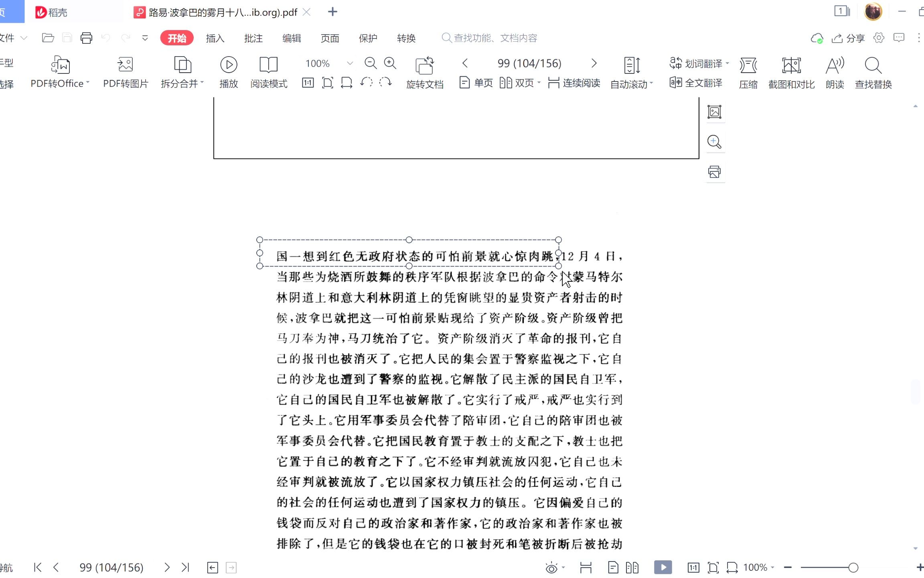Switch to the 保护 tab
This screenshot has height=578, width=924.
(368, 38)
